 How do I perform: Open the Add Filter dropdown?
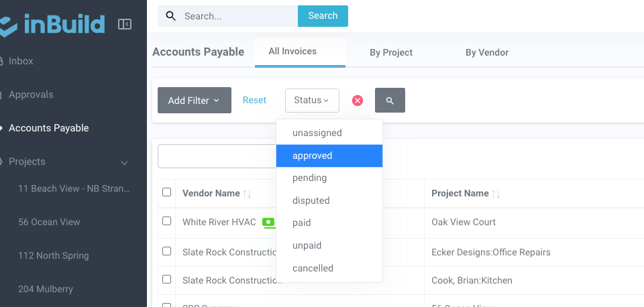coord(194,101)
